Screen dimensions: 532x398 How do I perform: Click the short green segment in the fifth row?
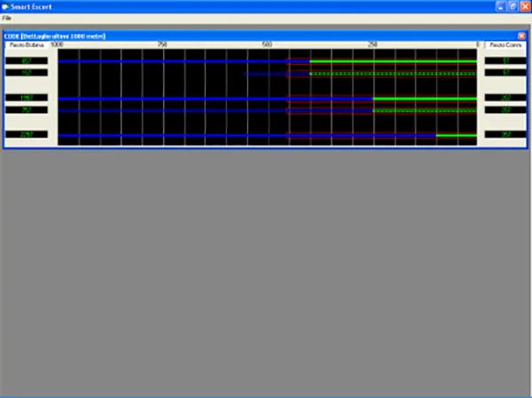[457, 136]
